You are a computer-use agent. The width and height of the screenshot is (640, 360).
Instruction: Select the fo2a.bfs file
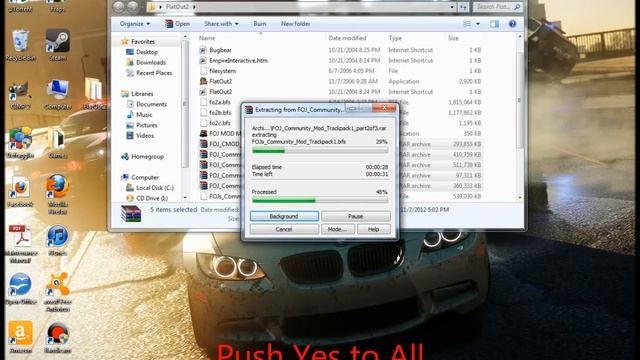tap(220, 102)
